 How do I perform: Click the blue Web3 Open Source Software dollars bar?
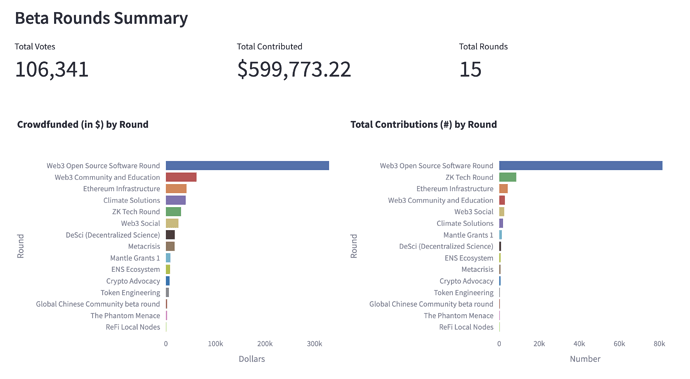pyautogui.click(x=247, y=166)
